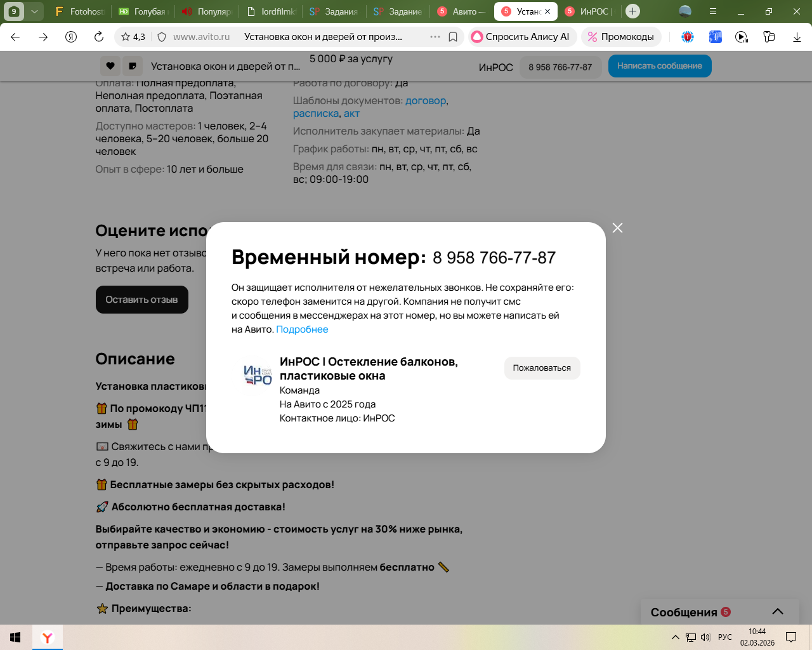This screenshot has height=650, width=812.
Task: Show site protection shield info
Action: tap(162, 37)
